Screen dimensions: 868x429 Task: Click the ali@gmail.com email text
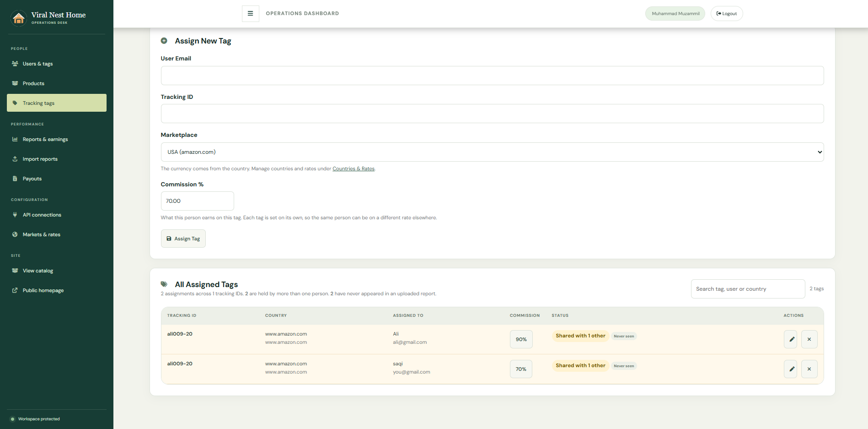point(410,342)
